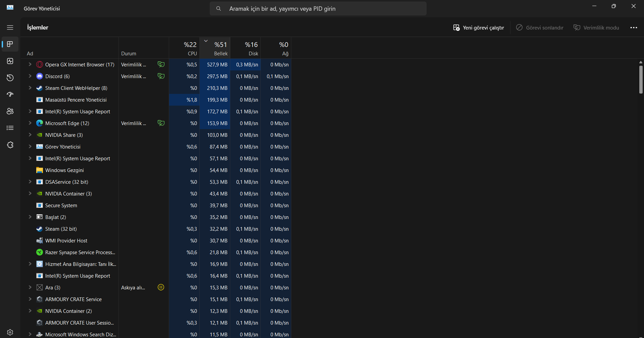Click the Hizmet Ana Bilgisayarı process icon
The height and width of the screenshot is (338, 644).
tap(40, 264)
